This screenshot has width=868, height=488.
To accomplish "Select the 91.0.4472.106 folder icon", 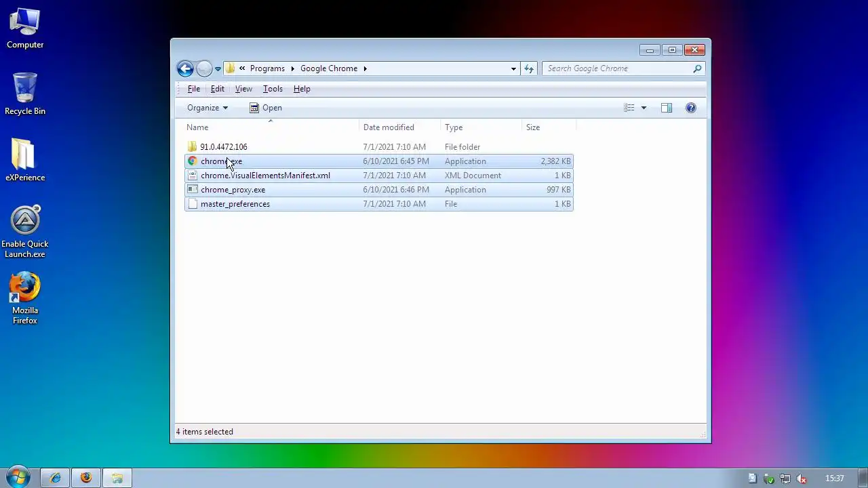I will point(193,147).
